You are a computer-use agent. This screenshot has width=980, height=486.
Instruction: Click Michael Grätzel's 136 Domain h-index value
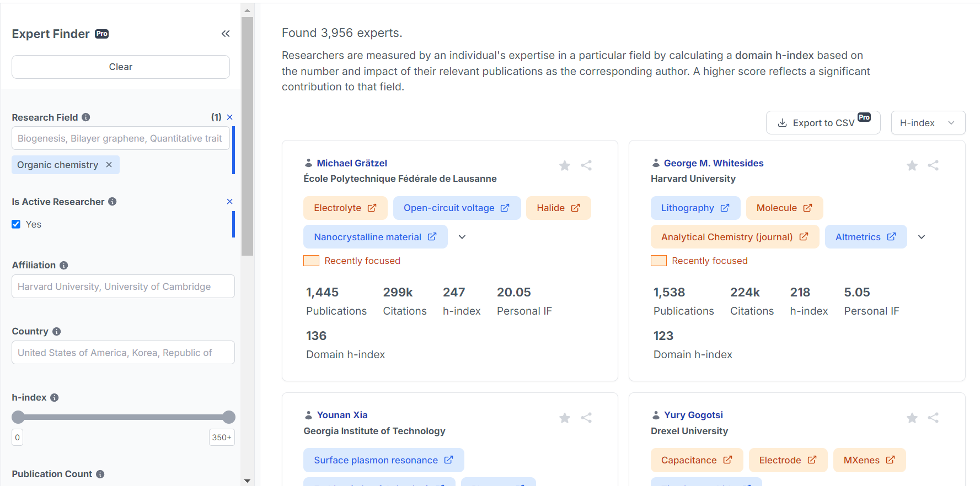317,336
